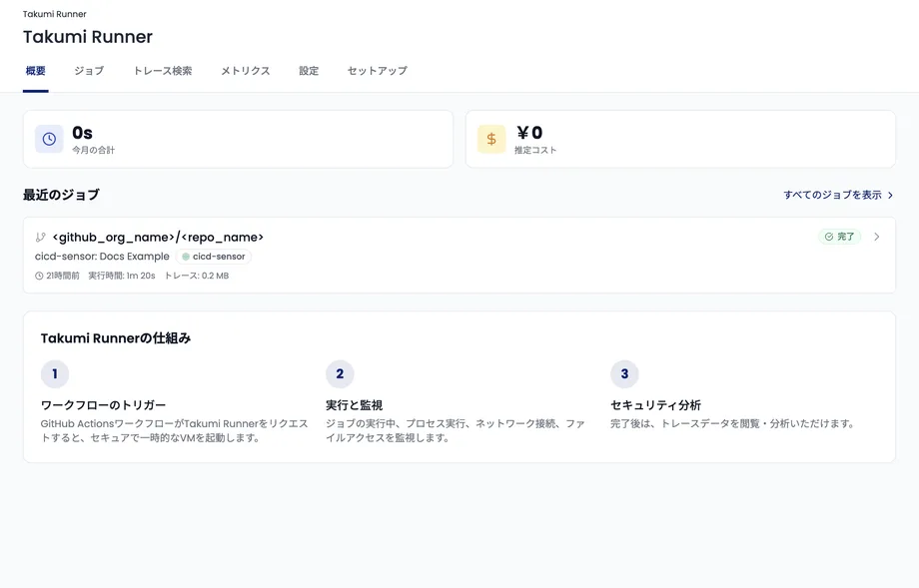The width and height of the screenshot is (919, 588).
Task: Open the job row chevron arrow
Action: 877,237
